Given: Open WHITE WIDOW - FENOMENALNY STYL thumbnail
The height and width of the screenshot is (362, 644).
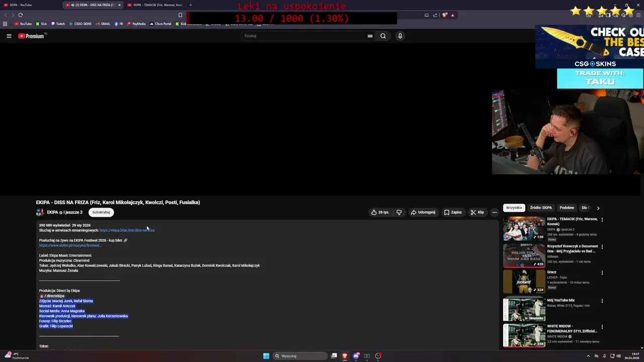Looking at the screenshot, I should point(524,335).
